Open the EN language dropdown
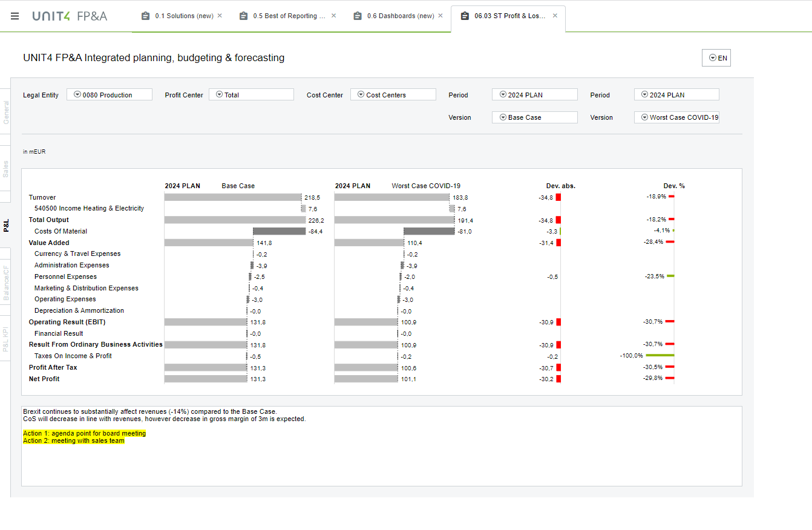This screenshot has width=812, height=530. [x=716, y=58]
